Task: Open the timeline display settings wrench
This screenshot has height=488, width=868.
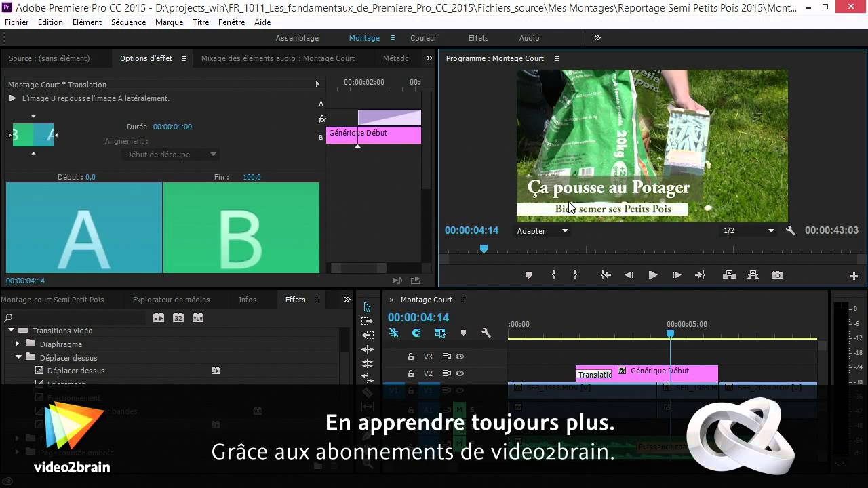Action: coord(486,333)
